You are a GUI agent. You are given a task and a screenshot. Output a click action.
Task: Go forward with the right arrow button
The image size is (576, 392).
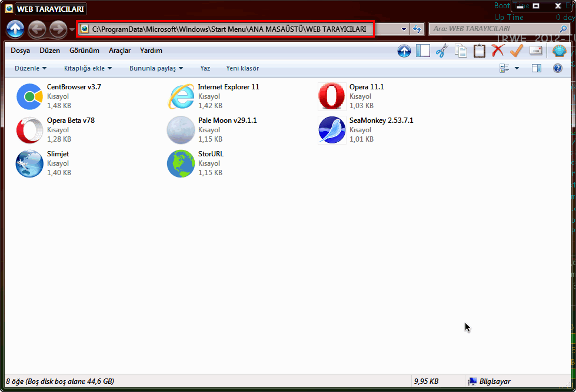point(58,29)
